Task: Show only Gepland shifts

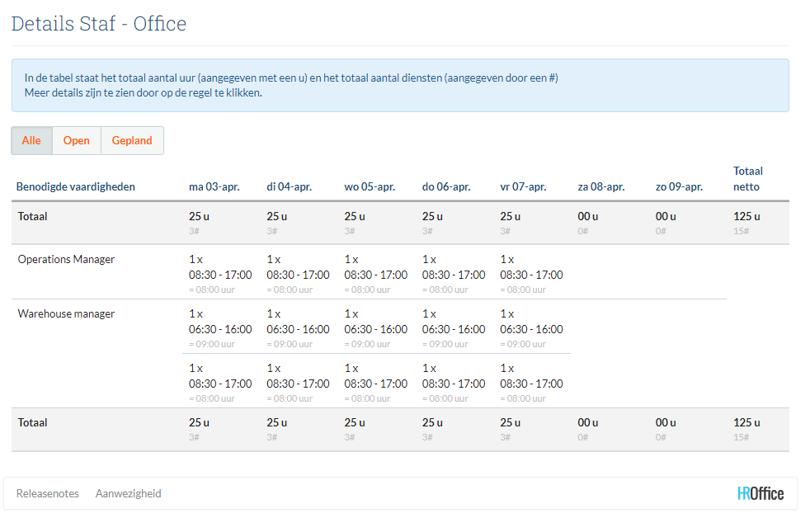Action: point(132,141)
